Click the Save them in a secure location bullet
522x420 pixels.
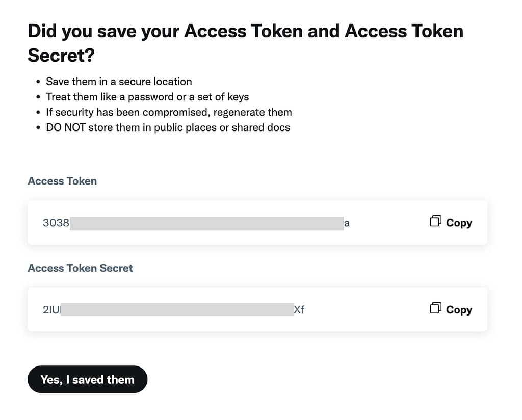119,82
